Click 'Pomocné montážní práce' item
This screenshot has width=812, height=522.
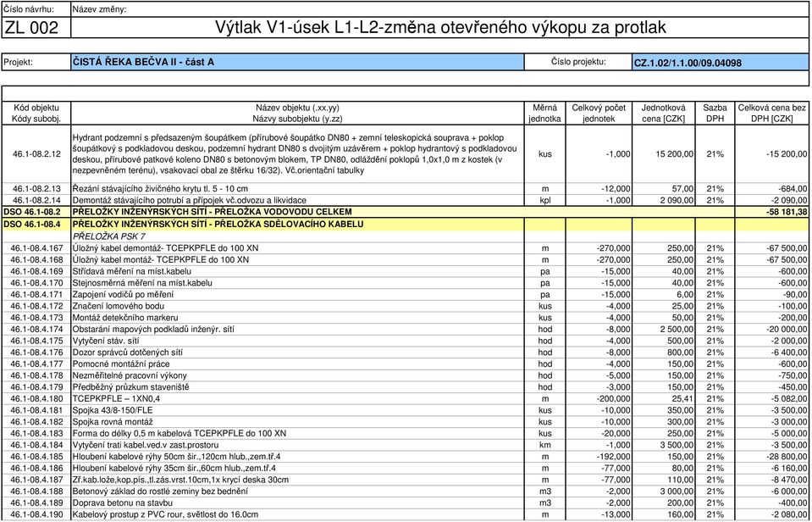click(x=121, y=364)
